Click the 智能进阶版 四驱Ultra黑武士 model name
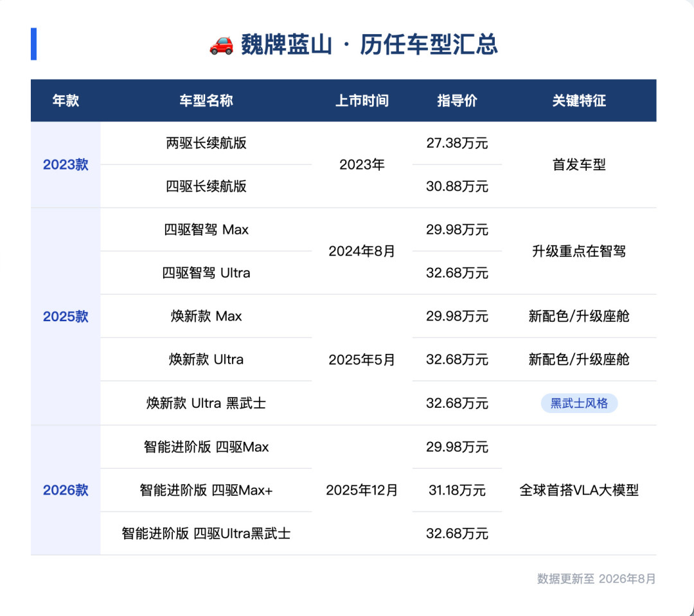Screen dimensions: 694x616 coord(206,533)
